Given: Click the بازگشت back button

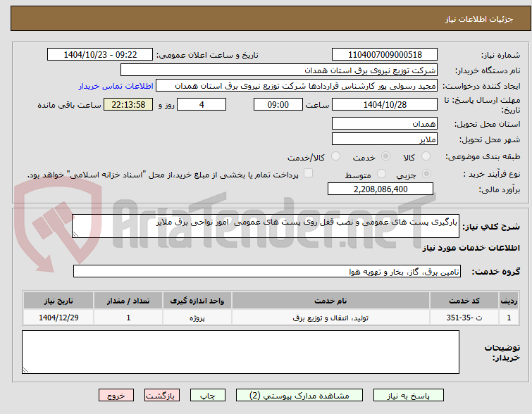Looking at the screenshot, I should [x=162, y=396].
